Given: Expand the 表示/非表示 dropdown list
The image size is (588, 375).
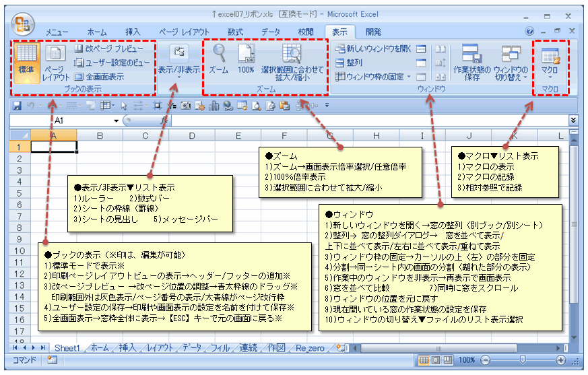Looking at the screenshot, I should [179, 77].
